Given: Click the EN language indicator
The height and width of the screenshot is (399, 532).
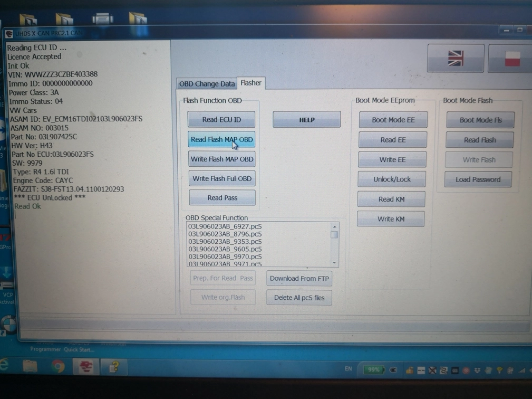Looking at the screenshot, I should [x=349, y=369].
